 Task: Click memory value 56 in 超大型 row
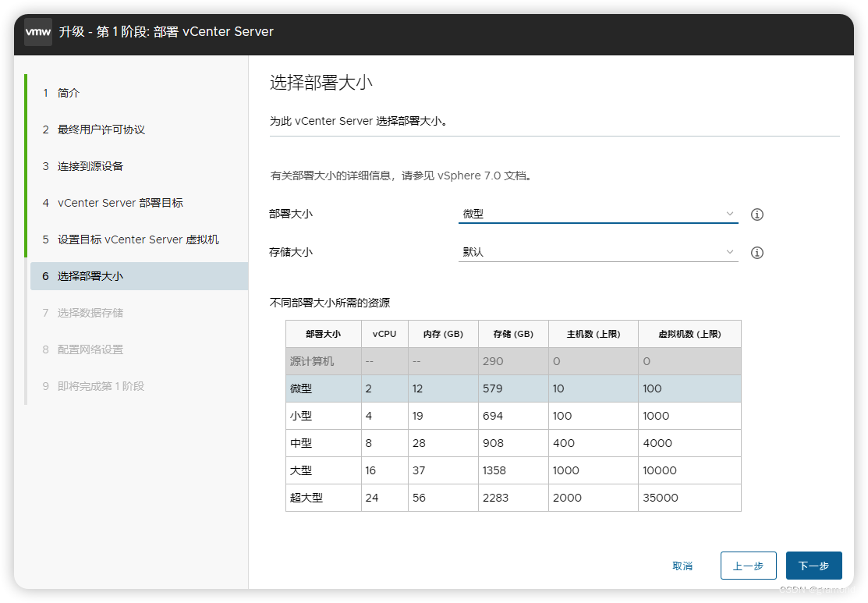(419, 498)
